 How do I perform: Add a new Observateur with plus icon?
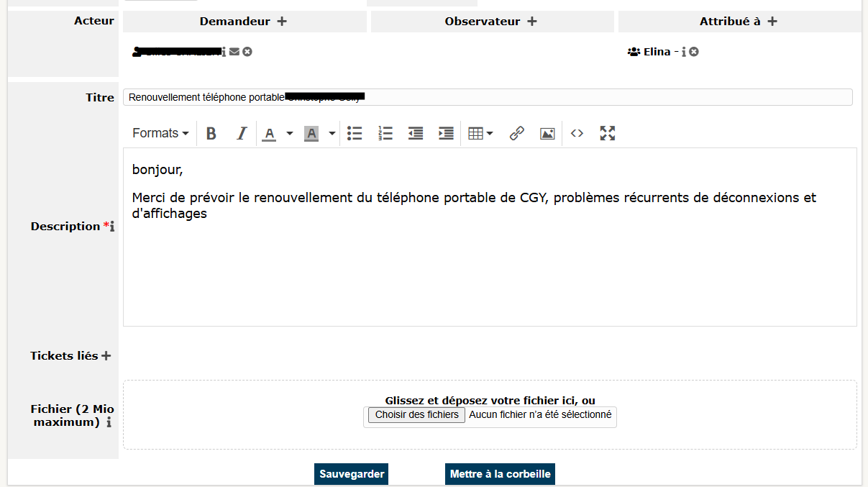tap(532, 22)
